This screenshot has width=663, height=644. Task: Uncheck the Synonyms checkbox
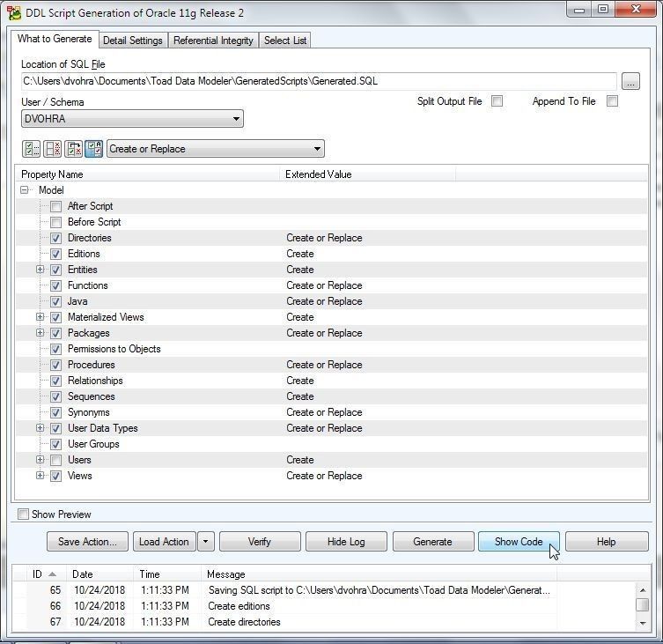coord(55,412)
